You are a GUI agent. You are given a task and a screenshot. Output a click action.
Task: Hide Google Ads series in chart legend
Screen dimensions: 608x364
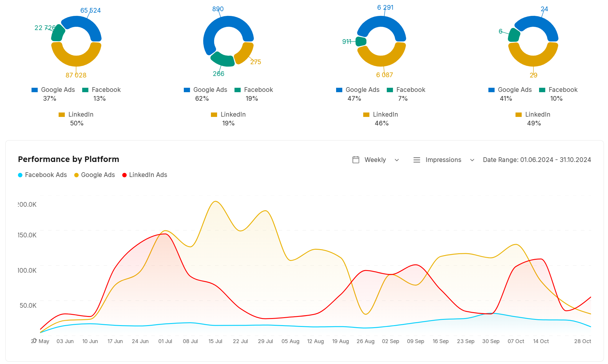click(98, 175)
